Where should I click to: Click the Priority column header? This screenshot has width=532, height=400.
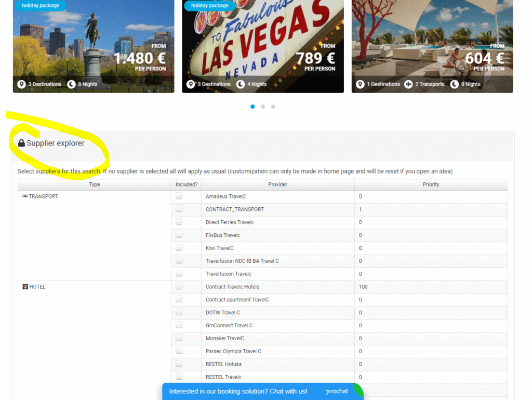pos(431,184)
